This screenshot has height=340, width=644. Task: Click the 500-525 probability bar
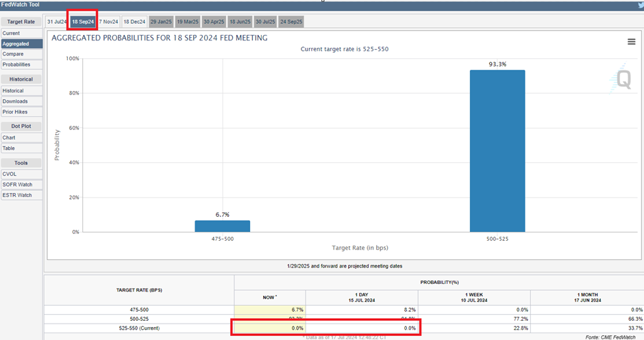pyautogui.click(x=497, y=151)
